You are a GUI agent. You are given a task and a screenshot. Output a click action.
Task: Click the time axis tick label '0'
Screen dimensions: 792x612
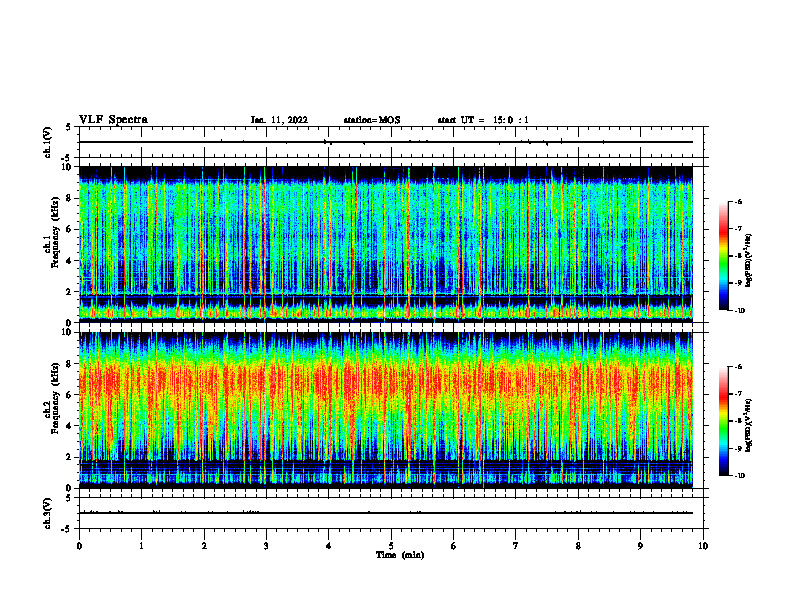pyautogui.click(x=79, y=546)
